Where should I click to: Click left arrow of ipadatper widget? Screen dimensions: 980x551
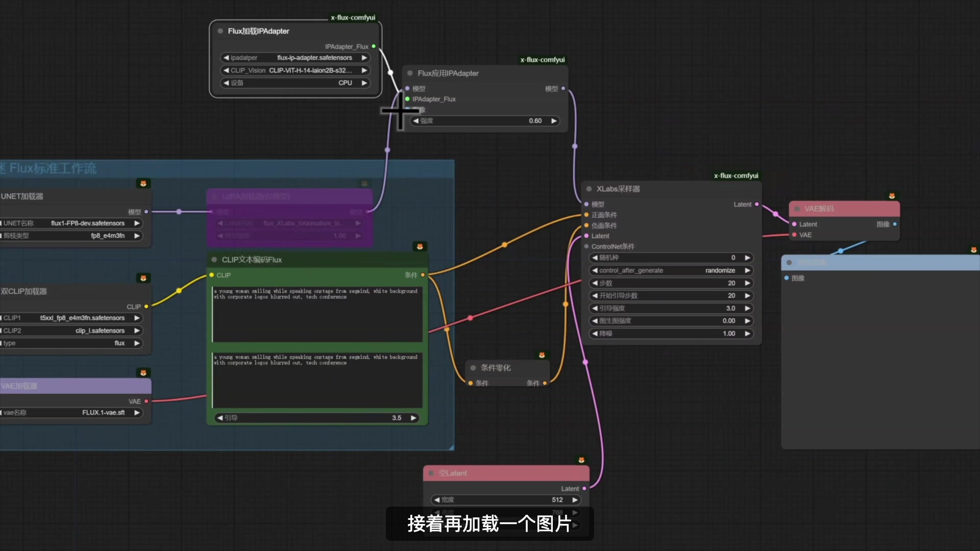(x=226, y=58)
